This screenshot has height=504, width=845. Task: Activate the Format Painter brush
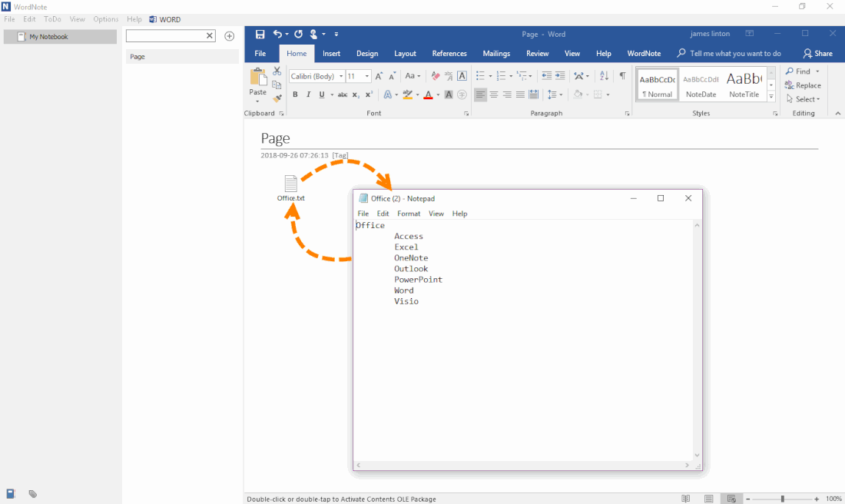[x=277, y=98]
